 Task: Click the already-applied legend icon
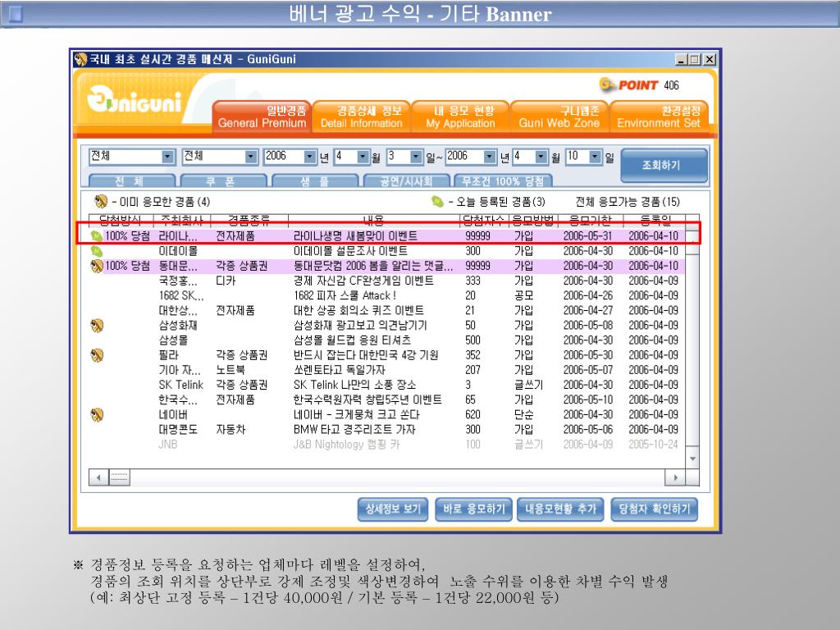101,202
